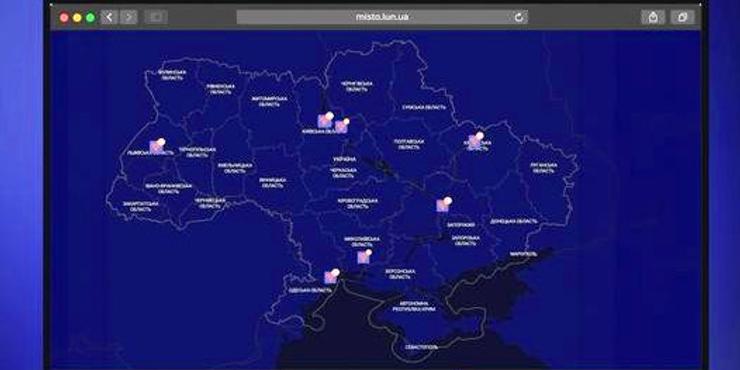The height and width of the screenshot is (370, 740).
Task: Reload the misto.kun.ua page
Action: click(x=519, y=17)
